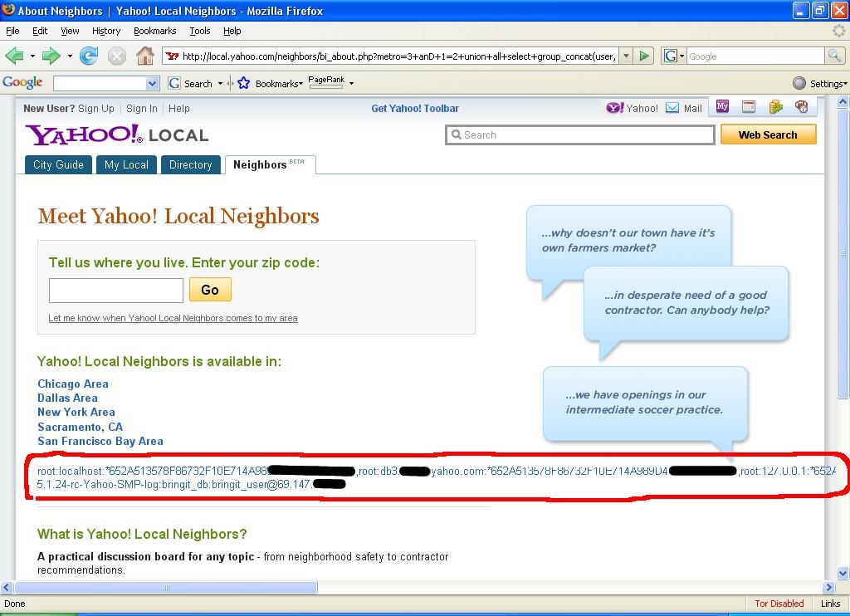The image size is (850, 616).
Task: Open the Chicago Area link
Action: pyautogui.click(x=73, y=384)
